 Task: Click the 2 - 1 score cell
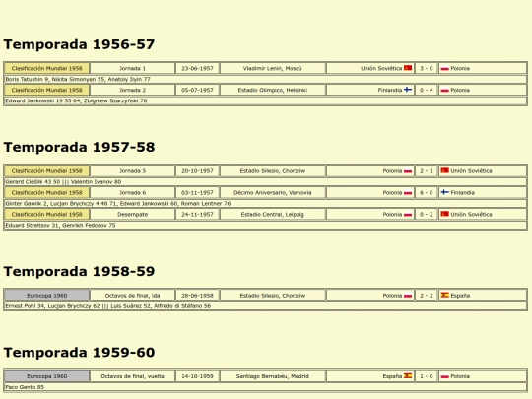click(x=427, y=171)
